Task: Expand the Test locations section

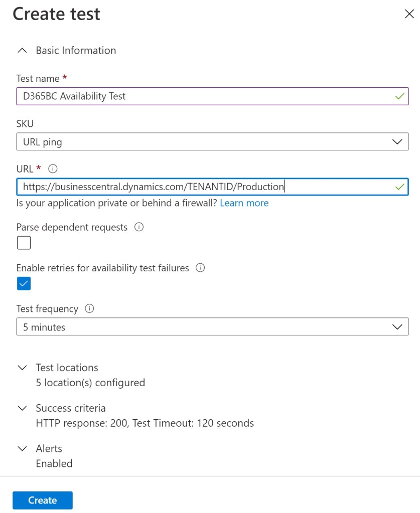Action: coord(67,368)
